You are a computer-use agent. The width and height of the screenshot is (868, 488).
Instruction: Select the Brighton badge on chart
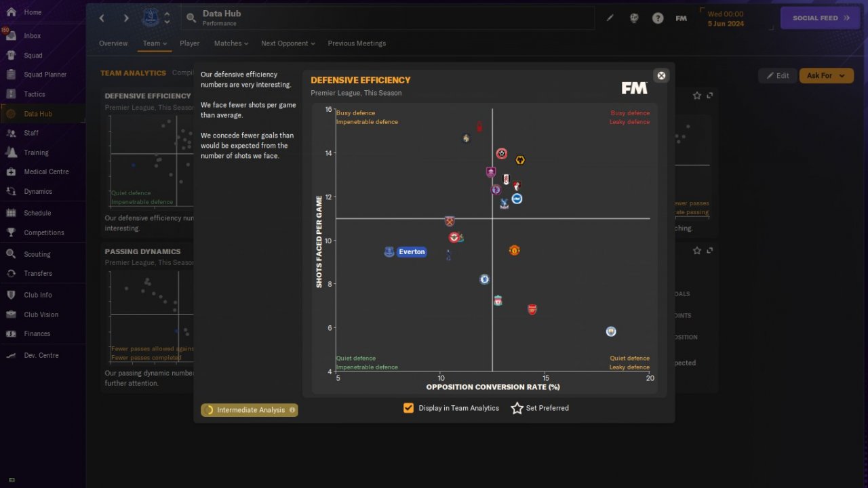pyautogui.click(x=517, y=199)
